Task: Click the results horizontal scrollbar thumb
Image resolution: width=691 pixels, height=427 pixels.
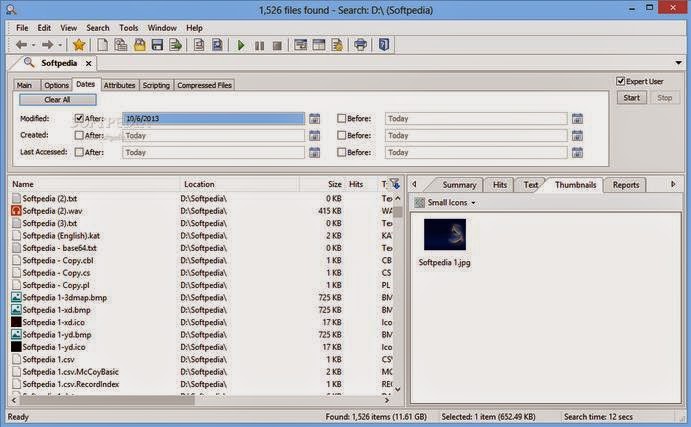Action: tap(107, 400)
